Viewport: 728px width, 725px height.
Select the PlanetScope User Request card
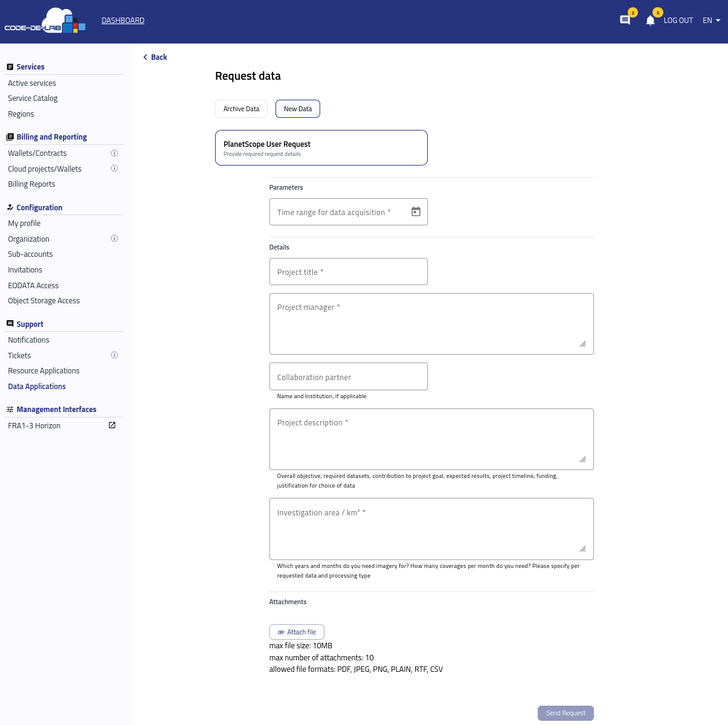click(321, 147)
